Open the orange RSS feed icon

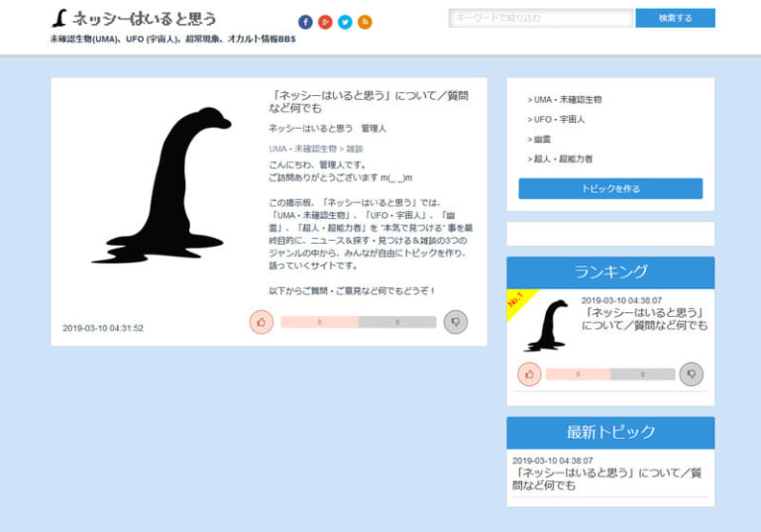pos(365,22)
